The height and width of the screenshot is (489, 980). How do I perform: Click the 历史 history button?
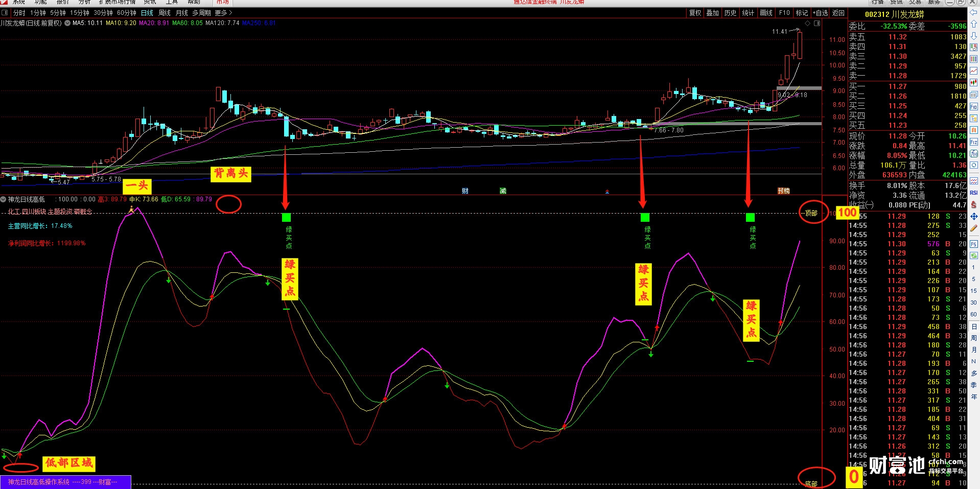pyautogui.click(x=731, y=13)
